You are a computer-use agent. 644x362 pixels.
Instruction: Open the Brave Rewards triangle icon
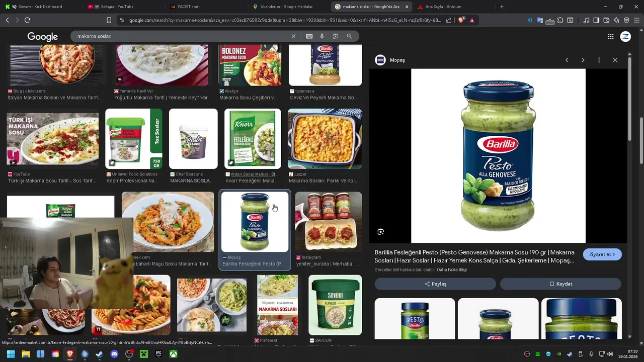pyautogui.click(x=472, y=20)
